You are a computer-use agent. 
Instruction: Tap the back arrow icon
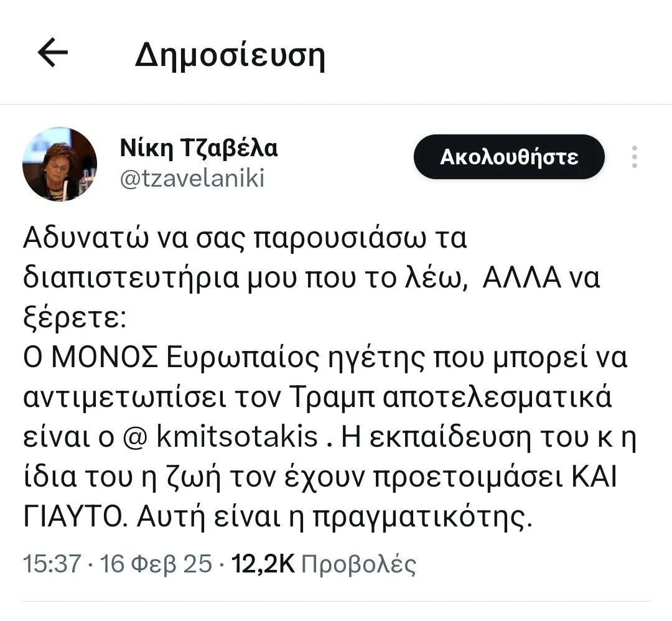52,53
